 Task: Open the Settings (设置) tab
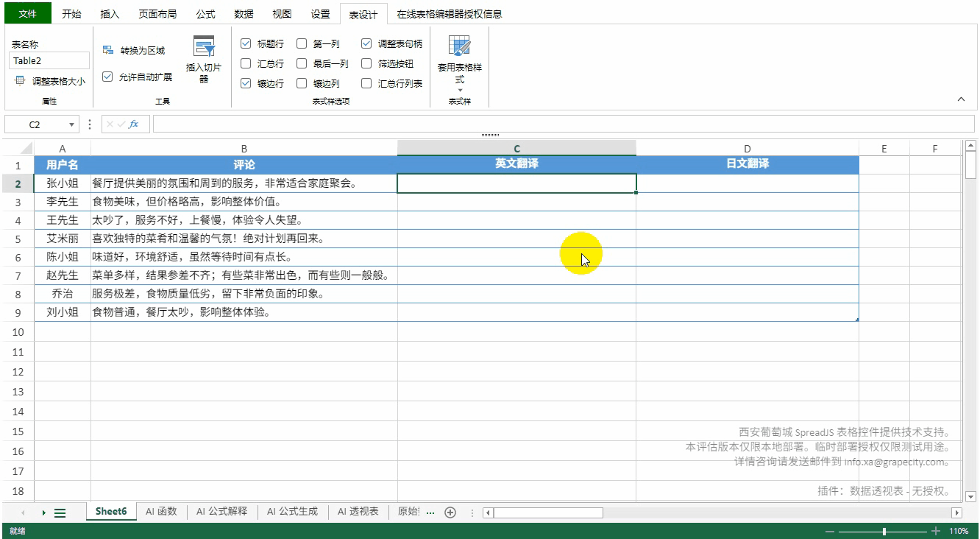pos(320,13)
